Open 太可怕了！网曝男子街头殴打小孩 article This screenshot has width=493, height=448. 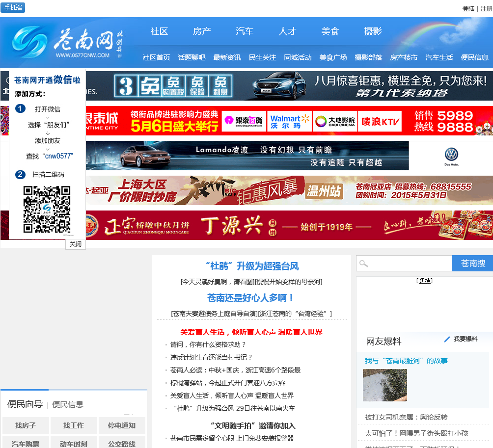tap(416, 433)
